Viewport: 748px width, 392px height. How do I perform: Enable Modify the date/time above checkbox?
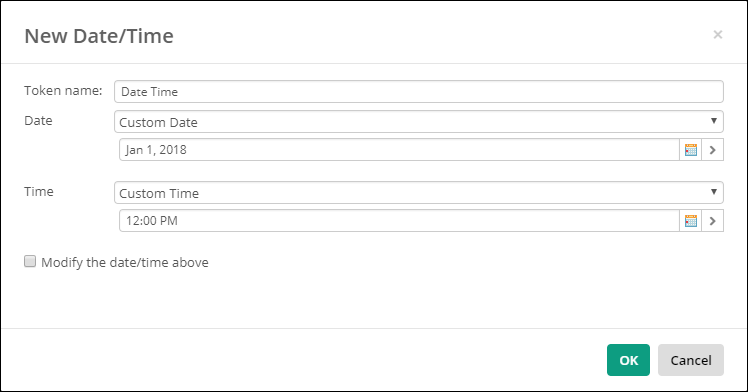[30, 261]
